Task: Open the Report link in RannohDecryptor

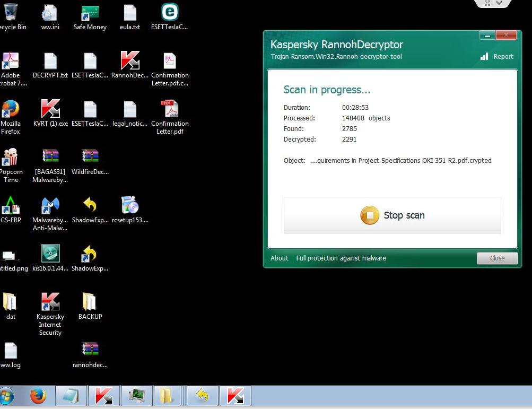Action: click(497, 56)
